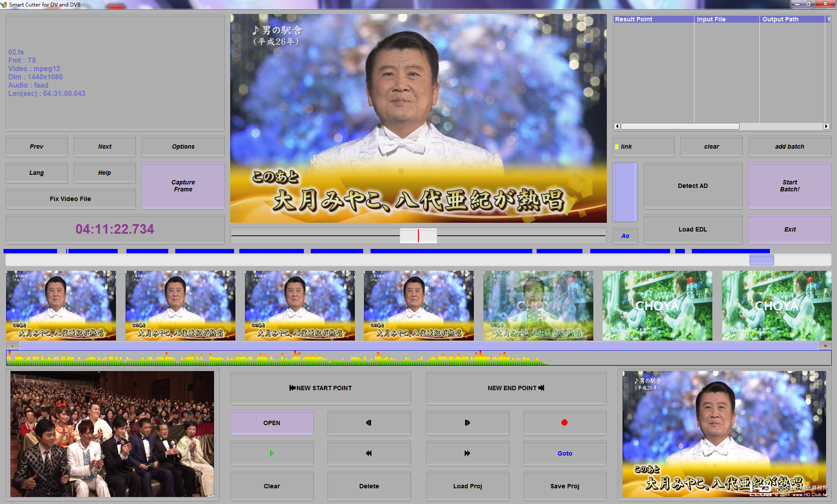This screenshot has height=504, width=837.
Task: Set NEW END POINT marker
Action: click(516, 388)
